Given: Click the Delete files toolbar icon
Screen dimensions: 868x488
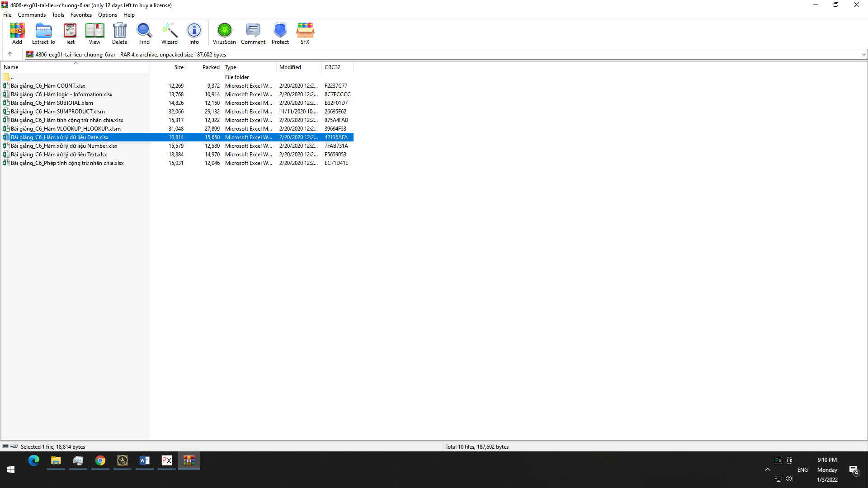Looking at the screenshot, I should pos(119,33).
